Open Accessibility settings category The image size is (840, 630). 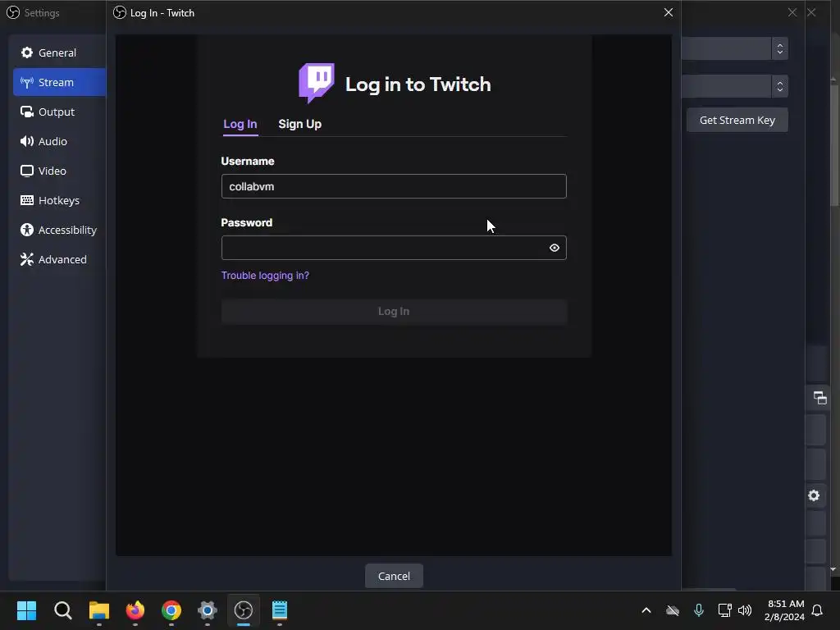tap(59, 230)
